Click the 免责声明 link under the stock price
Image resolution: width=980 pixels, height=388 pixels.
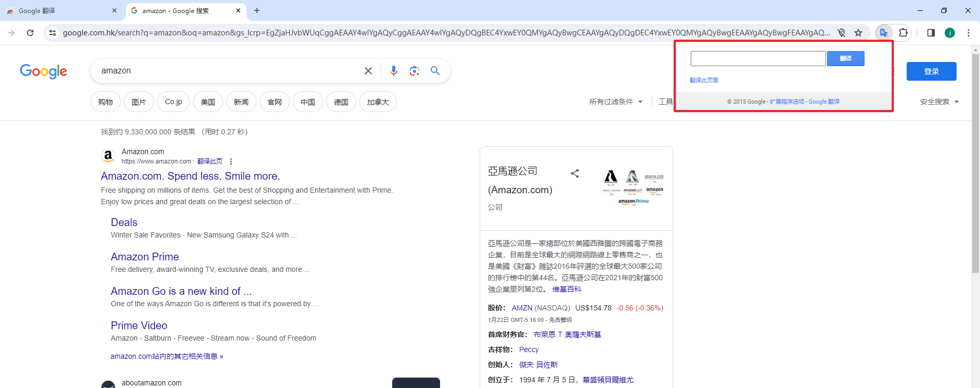click(x=560, y=320)
